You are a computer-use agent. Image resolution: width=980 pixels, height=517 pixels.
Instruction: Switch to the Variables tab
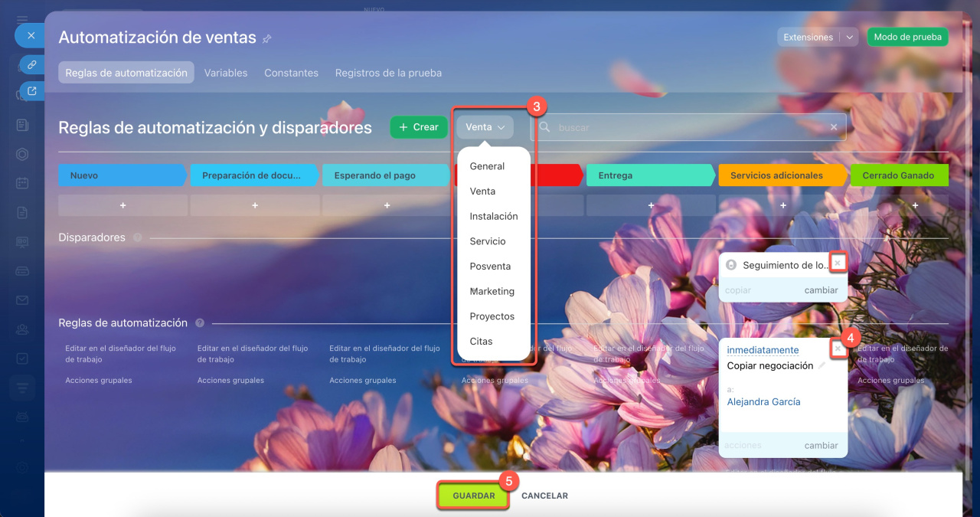[225, 73]
